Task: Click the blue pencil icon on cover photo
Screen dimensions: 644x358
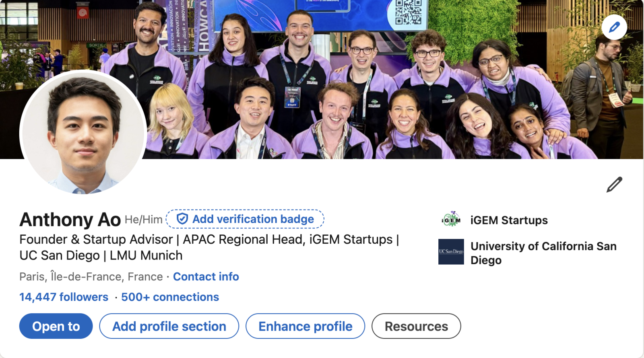Action: click(614, 27)
